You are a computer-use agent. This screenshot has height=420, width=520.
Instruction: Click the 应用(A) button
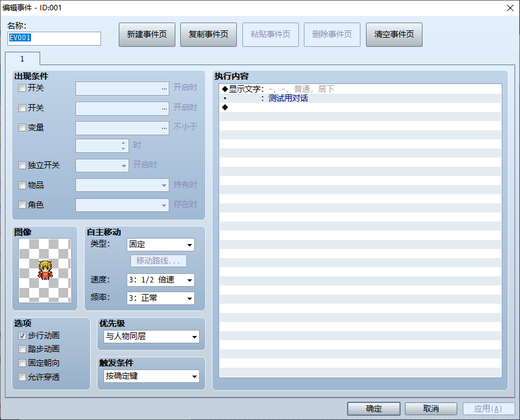pos(488,408)
